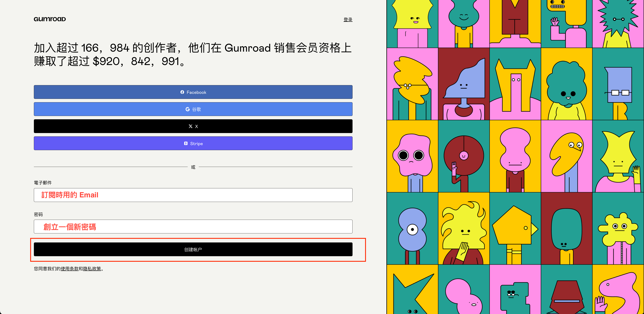Click the Stripe S icon
Screen dimensions: 644x314
coord(186,143)
